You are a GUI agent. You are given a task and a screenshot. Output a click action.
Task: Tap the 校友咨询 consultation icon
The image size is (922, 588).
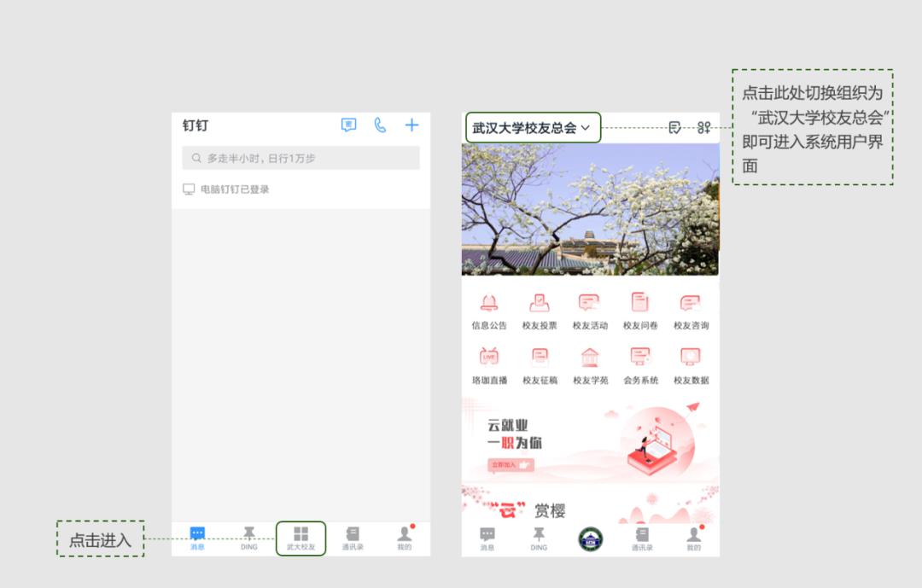coord(691,311)
